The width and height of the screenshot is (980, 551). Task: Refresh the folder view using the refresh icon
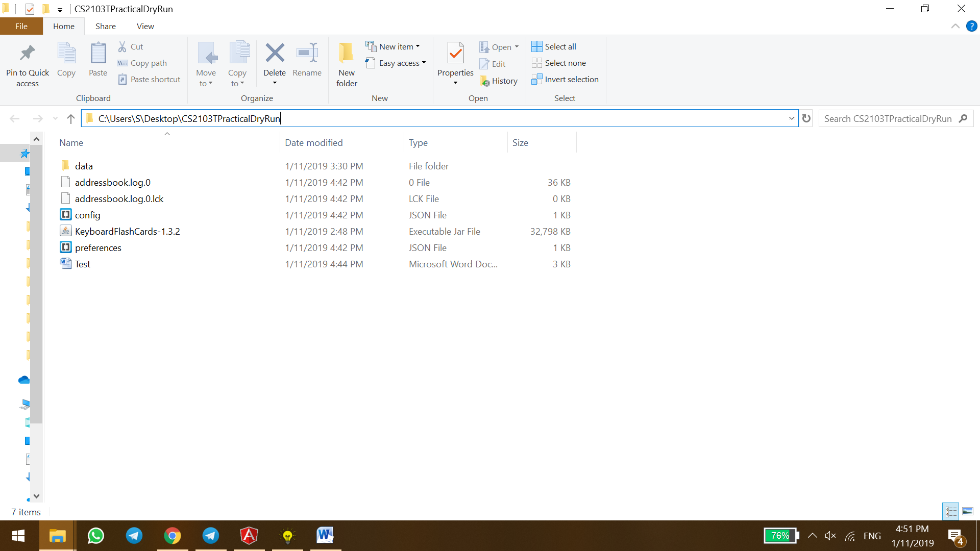click(806, 118)
